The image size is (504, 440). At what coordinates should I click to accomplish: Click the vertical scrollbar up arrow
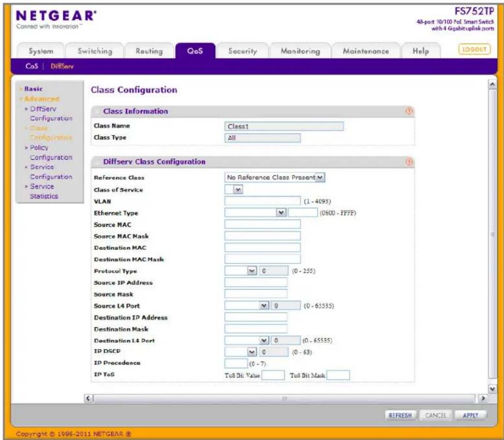click(x=492, y=85)
